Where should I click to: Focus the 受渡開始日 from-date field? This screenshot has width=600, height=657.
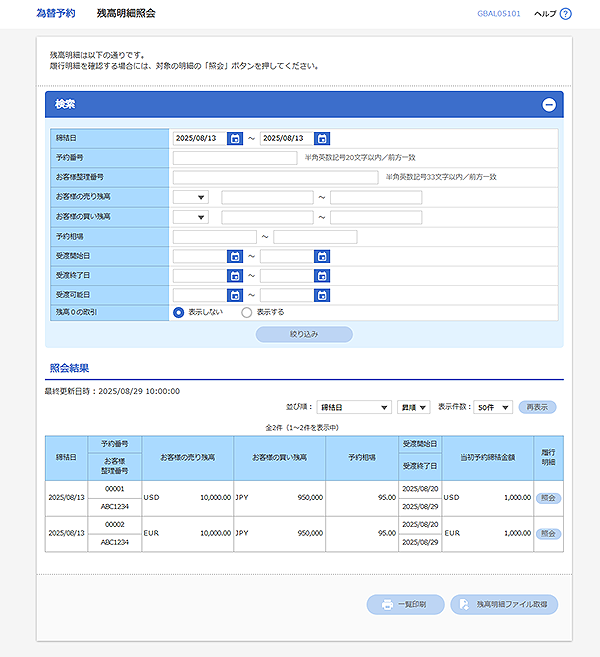pos(200,256)
